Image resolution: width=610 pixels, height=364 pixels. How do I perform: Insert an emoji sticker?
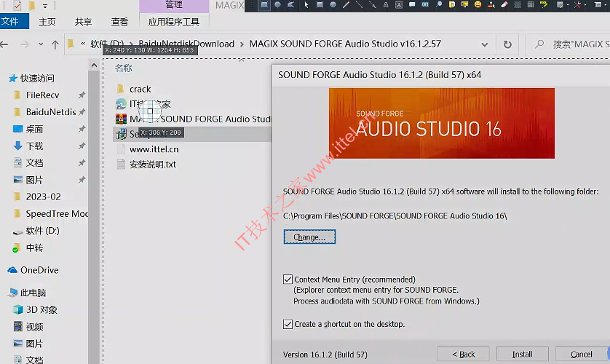478,4
